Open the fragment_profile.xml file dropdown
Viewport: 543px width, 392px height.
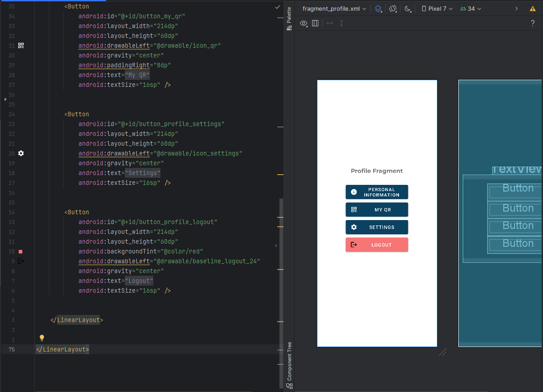[334, 8]
